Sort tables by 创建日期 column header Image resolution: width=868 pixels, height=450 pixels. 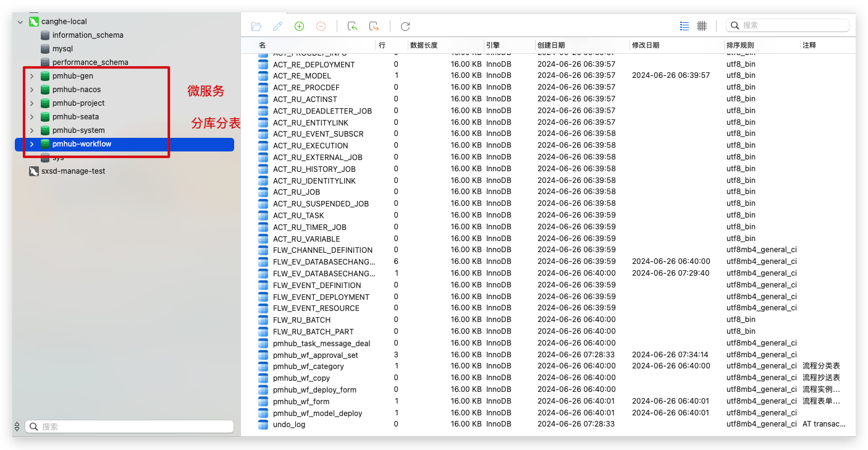click(551, 45)
